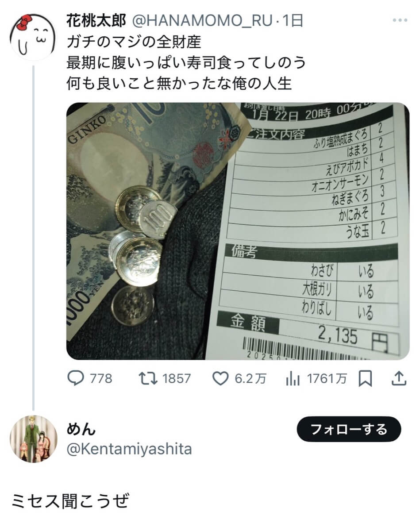Click the フォローする follow button

click(x=349, y=429)
